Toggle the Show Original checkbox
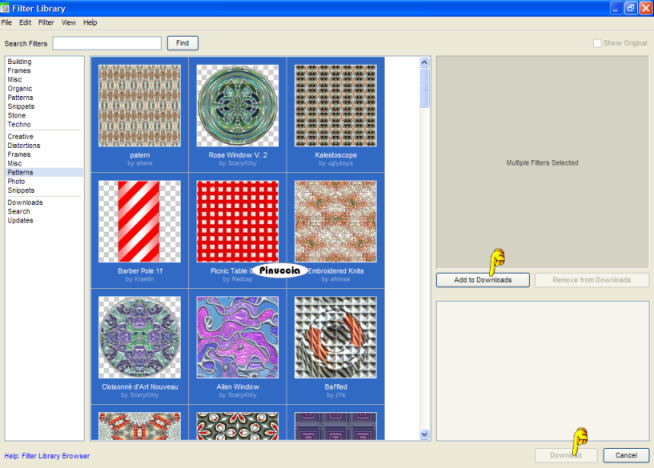The image size is (654, 468). (597, 43)
